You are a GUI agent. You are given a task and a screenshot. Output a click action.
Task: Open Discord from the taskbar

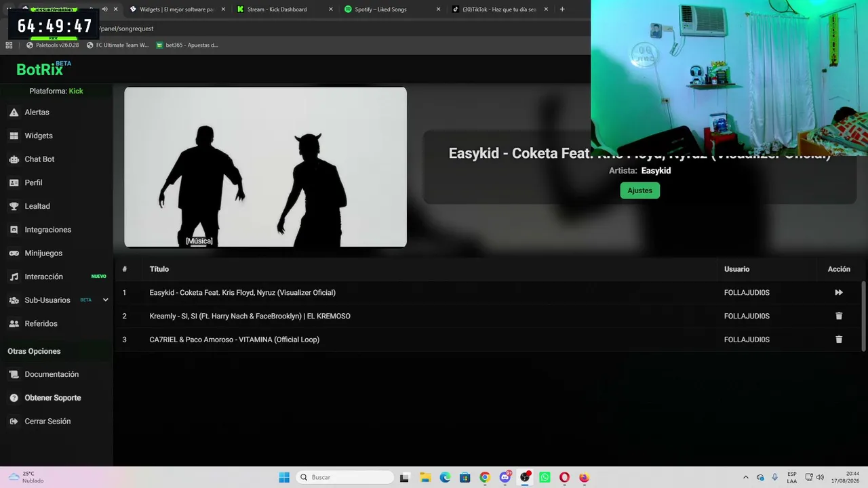[x=505, y=477]
